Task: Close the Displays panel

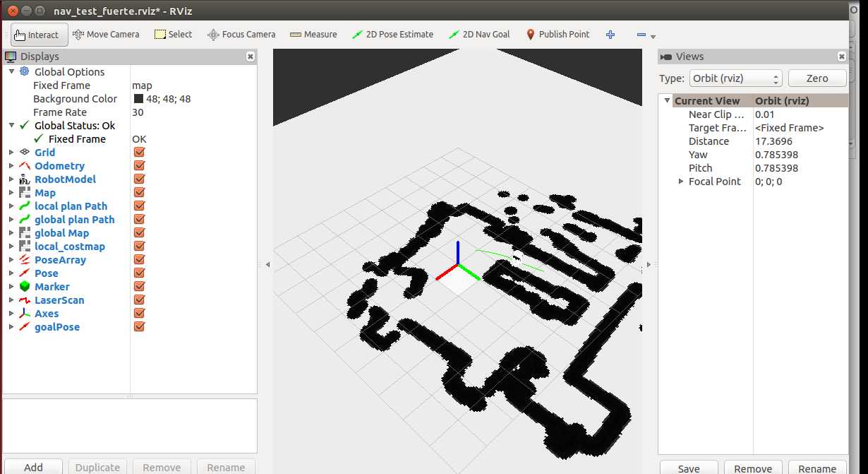Action: (251, 57)
